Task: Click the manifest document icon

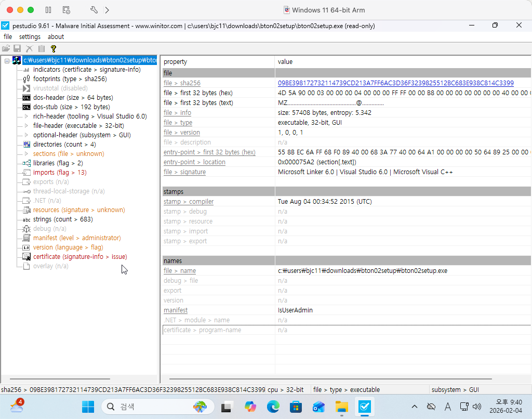Action: click(x=26, y=238)
